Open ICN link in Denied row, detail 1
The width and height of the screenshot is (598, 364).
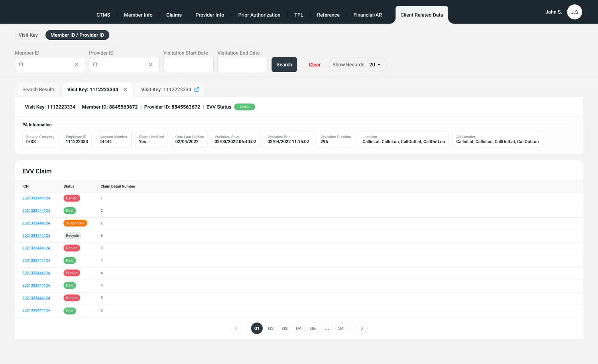tap(36, 198)
